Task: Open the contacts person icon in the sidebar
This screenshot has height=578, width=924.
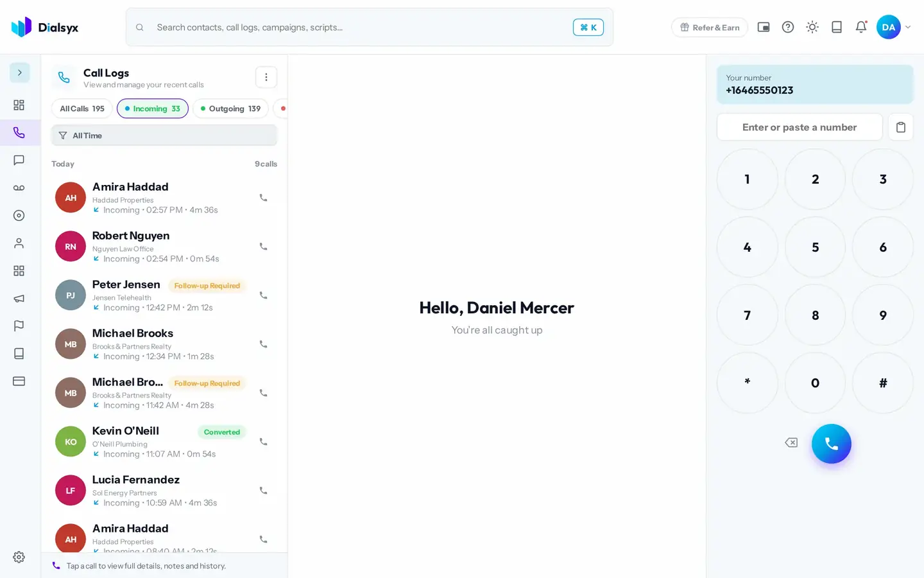Action: tap(19, 243)
